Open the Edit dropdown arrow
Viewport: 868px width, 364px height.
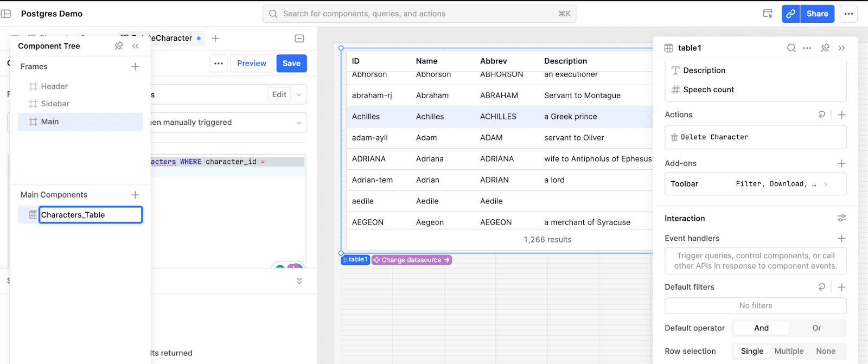click(x=299, y=95)
